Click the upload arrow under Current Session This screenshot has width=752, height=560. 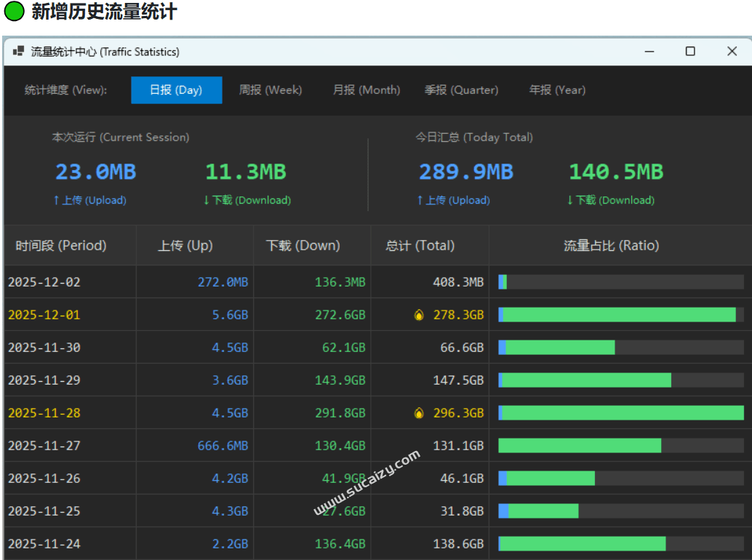click(57, 200)
